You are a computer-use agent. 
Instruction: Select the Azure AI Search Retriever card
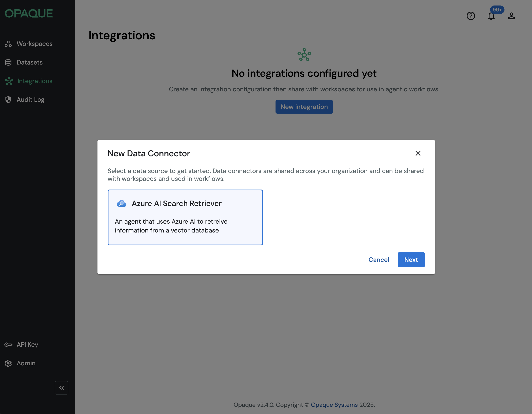click(x=185, y=217)
